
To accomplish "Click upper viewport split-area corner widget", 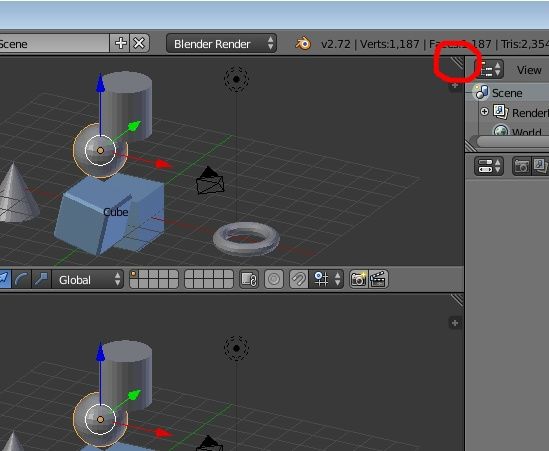I will click(457, 64).
